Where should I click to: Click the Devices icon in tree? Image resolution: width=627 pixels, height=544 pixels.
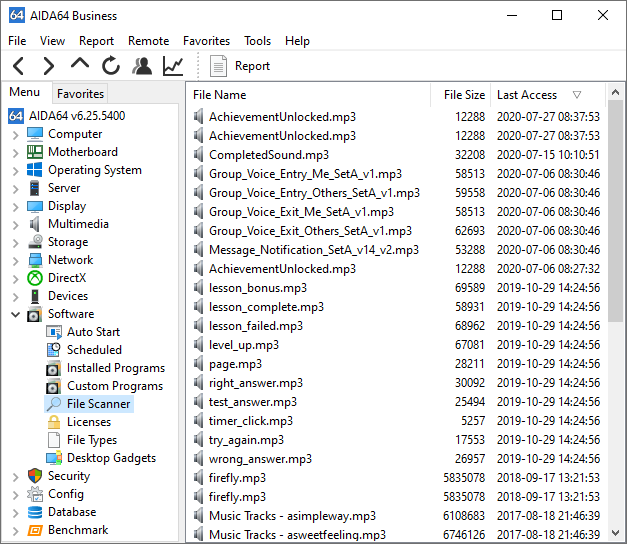(x=35, y=296)
